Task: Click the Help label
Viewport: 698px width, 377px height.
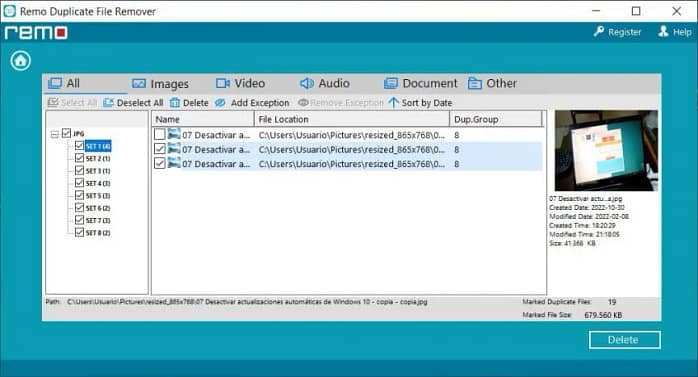Action: click(682, 32)
